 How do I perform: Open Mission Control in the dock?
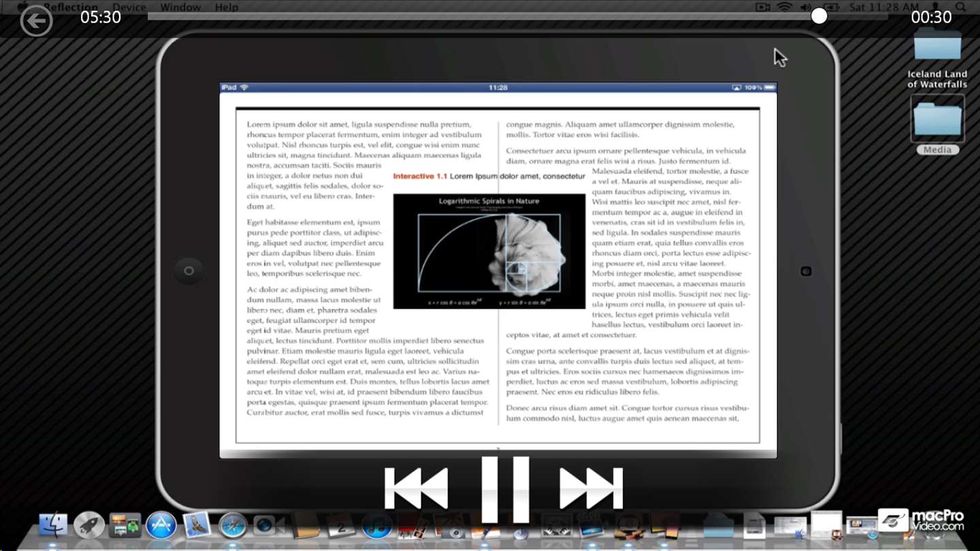(125, 525)
